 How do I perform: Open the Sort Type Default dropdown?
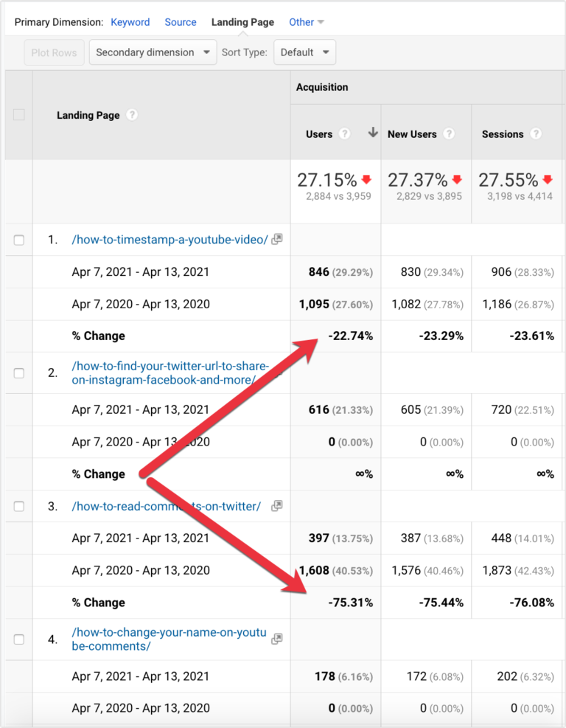tap(304, 52)
